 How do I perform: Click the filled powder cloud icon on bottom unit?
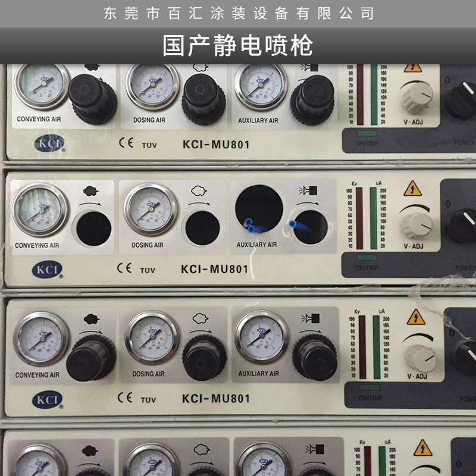point(90,451)
